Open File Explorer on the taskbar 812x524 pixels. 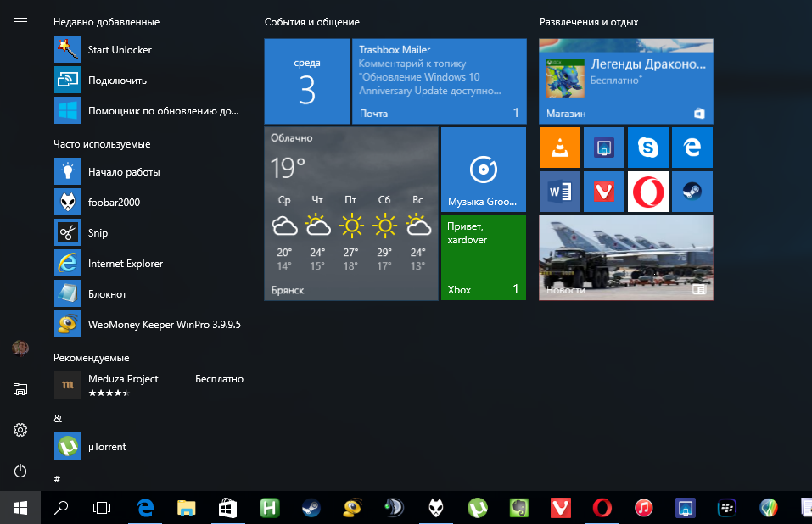click(187, 508)
